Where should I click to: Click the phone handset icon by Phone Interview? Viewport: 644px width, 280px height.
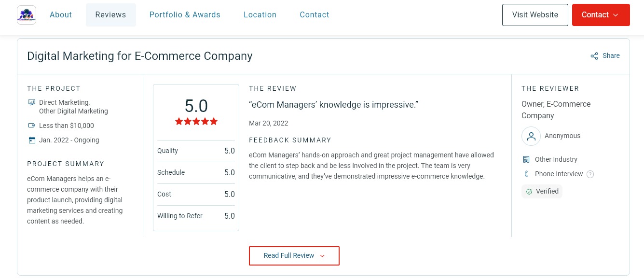526,174
